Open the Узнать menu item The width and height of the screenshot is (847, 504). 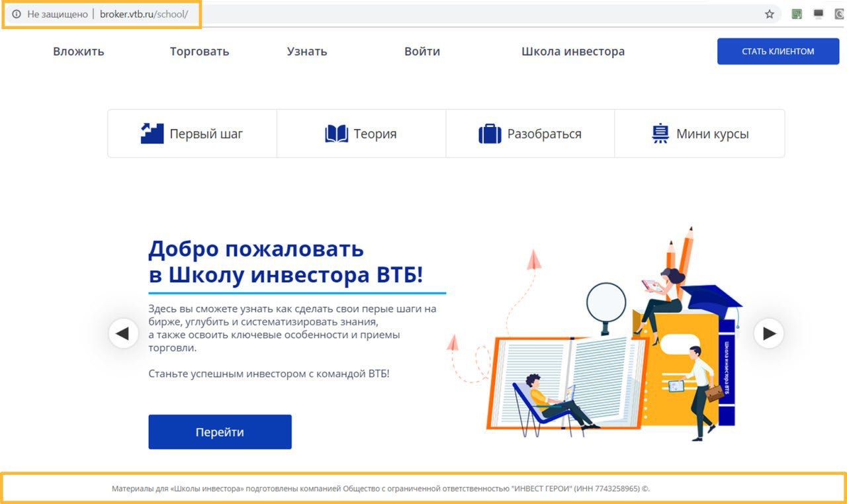click(307, 52)
